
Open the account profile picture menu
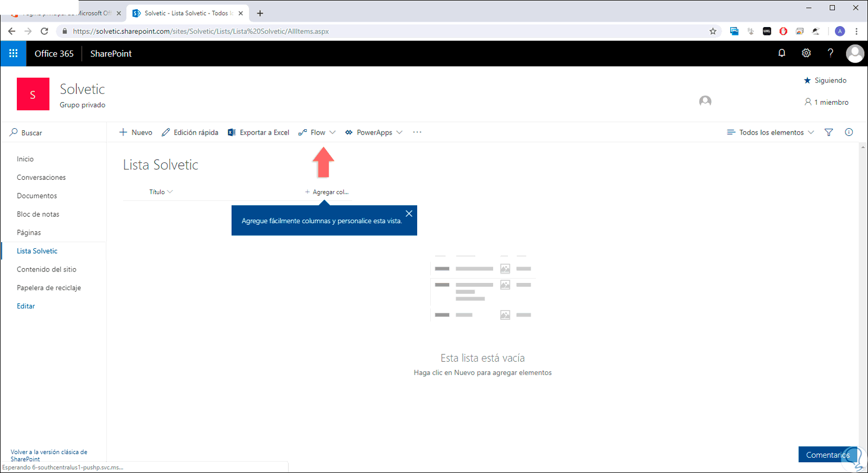click(855, 53)
